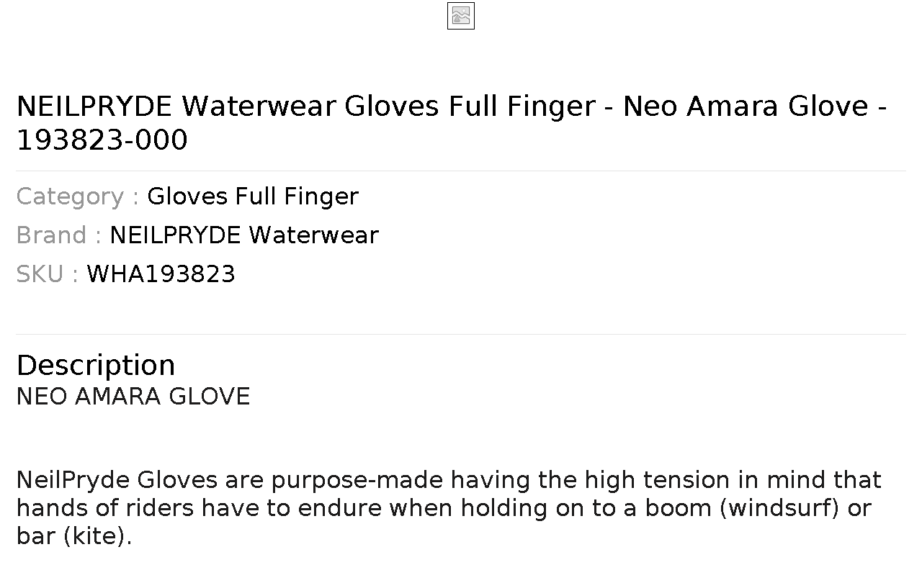922x588 pixels.
Task: Click the word boom in the description
Action: pyautogui.click(x=678, y=508)
